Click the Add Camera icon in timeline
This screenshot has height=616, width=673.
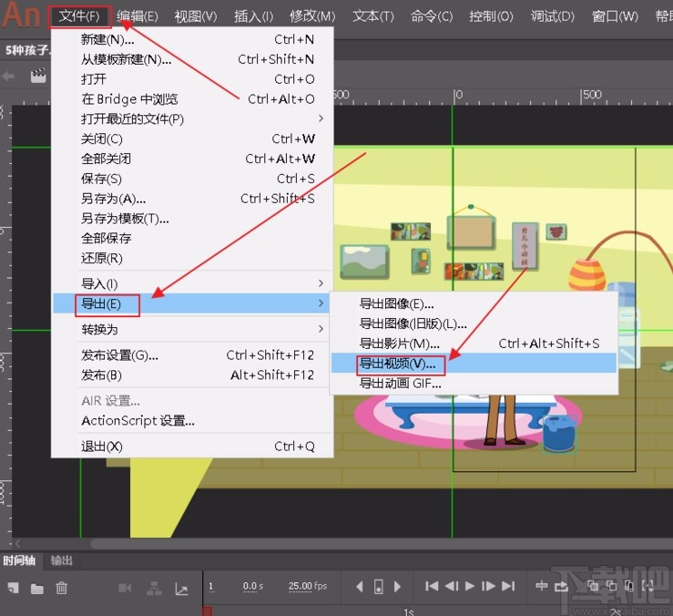click(125, 587)
